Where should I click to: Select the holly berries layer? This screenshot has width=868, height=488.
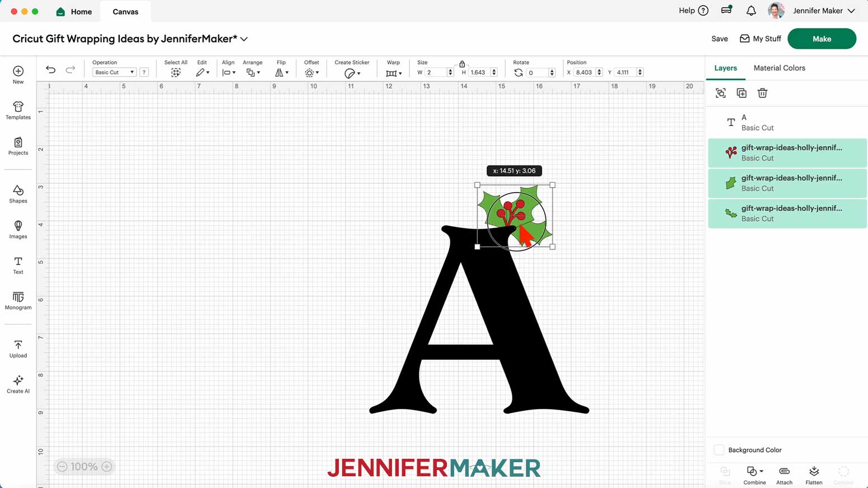coord(787,152)
